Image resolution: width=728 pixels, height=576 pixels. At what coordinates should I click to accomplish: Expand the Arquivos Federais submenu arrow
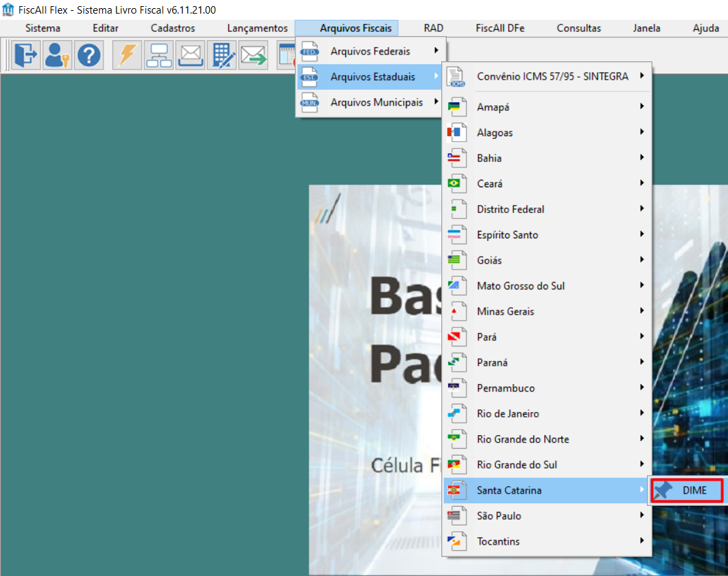pyautogui.click(x=437, y=50)
